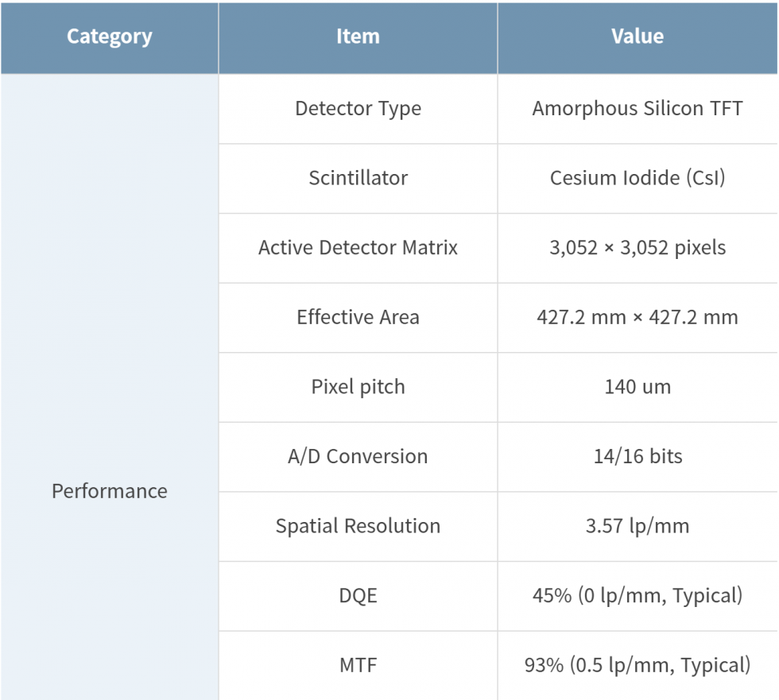Select the Scintillator item cell
This screenshot has width=779, height=700.
358,178
